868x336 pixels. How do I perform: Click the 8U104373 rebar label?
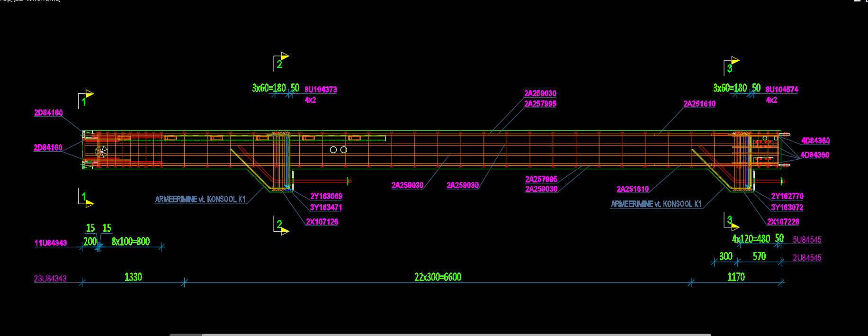(321, 90)
